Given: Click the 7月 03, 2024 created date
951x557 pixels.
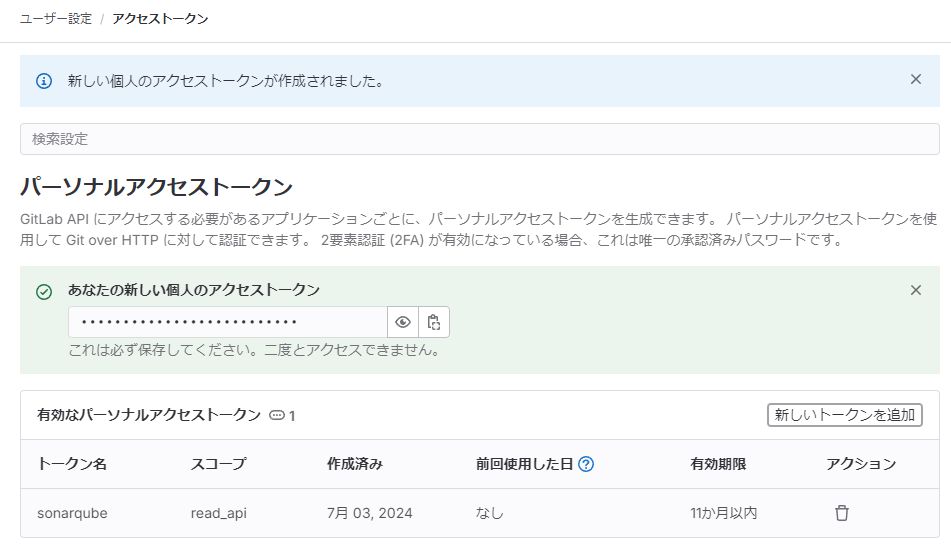Looking at the screenshot, I should pyautogui.click(x=369, y=513).
